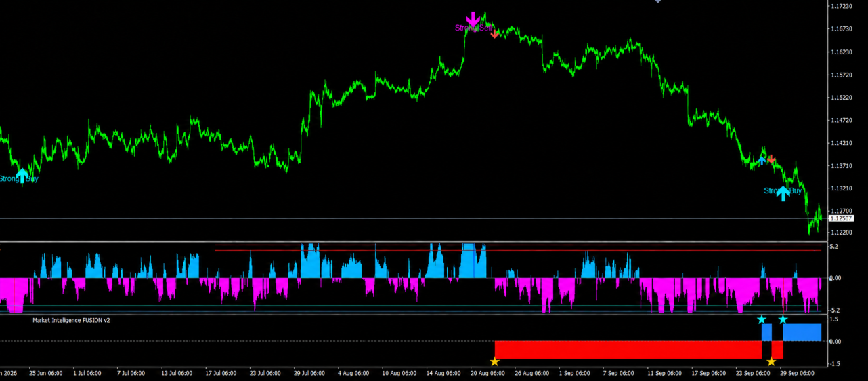
Task: Click the 7 Sep 06:00 time label
Action: (619, 373)
